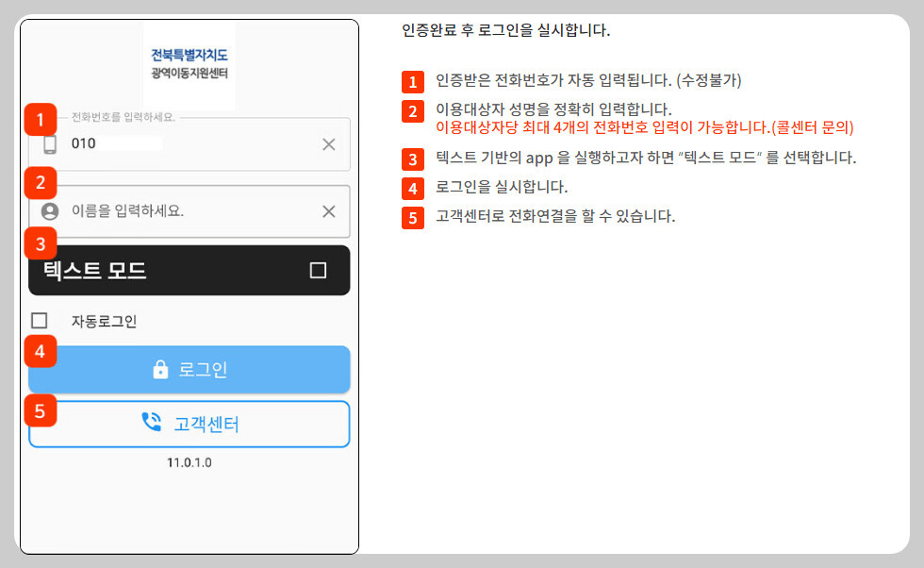This screenshot has height=568, width=924.
Task: Click the red instruction badge numbered 4
Action: click(x=40, y=351)
